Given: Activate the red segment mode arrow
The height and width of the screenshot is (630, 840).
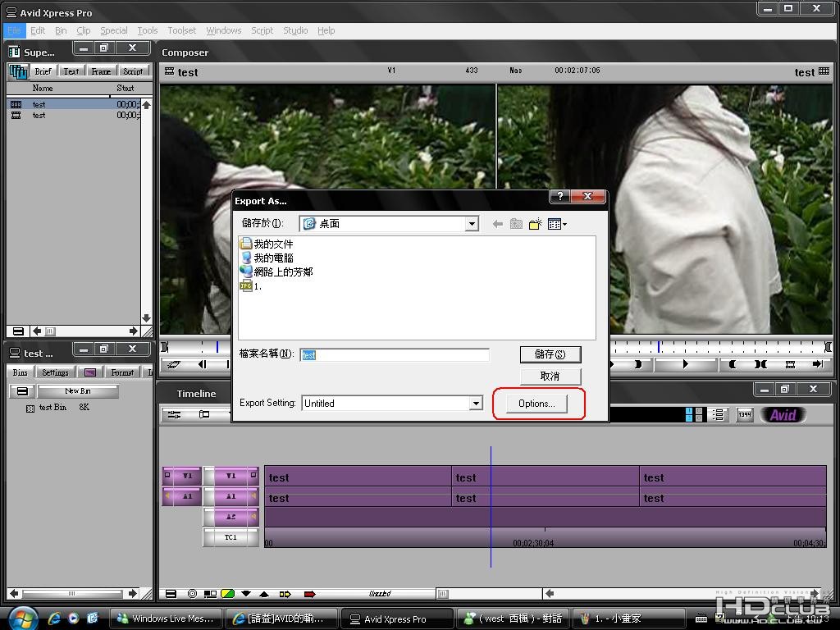Looking at the screenshot, I should pos(309,594).
